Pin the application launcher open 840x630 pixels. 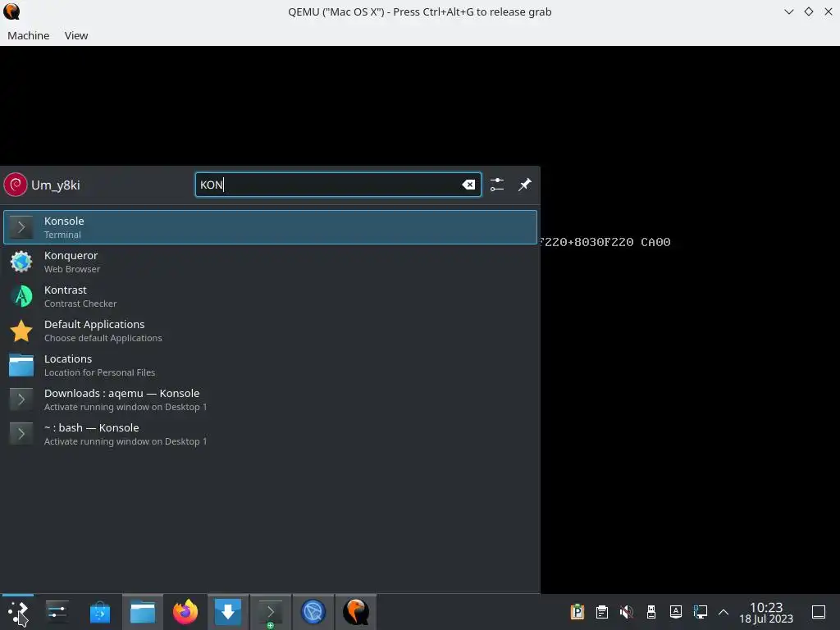pyautogui.click(x=524, y=185)
